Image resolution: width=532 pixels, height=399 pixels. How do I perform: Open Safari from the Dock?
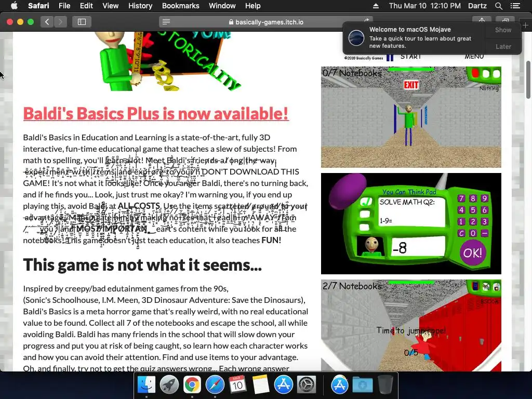(215, 385)
